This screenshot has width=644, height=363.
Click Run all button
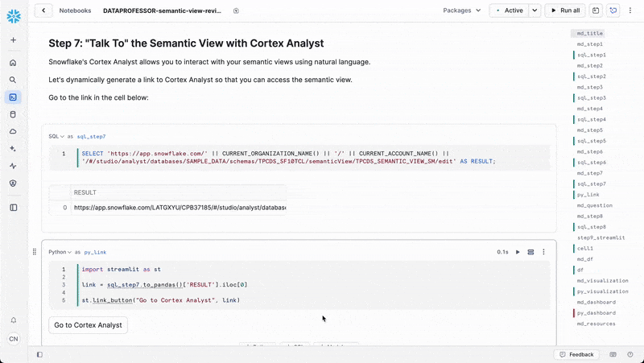(565, 10)
